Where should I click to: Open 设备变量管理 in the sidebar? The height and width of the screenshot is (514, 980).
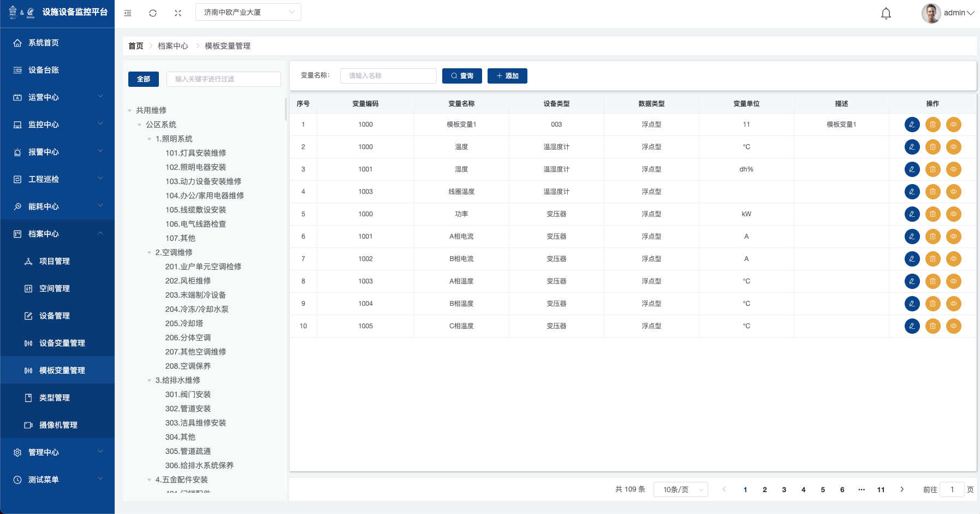[x=62, y=343]
